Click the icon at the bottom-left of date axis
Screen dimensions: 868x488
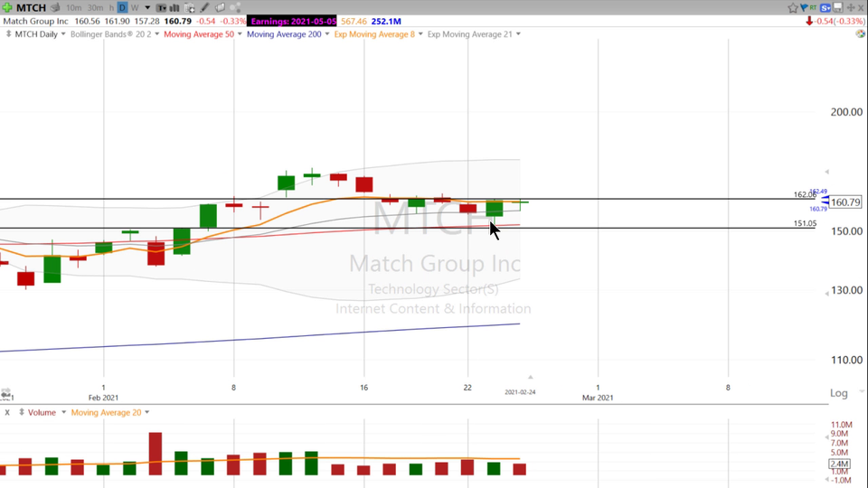point(6,393)
